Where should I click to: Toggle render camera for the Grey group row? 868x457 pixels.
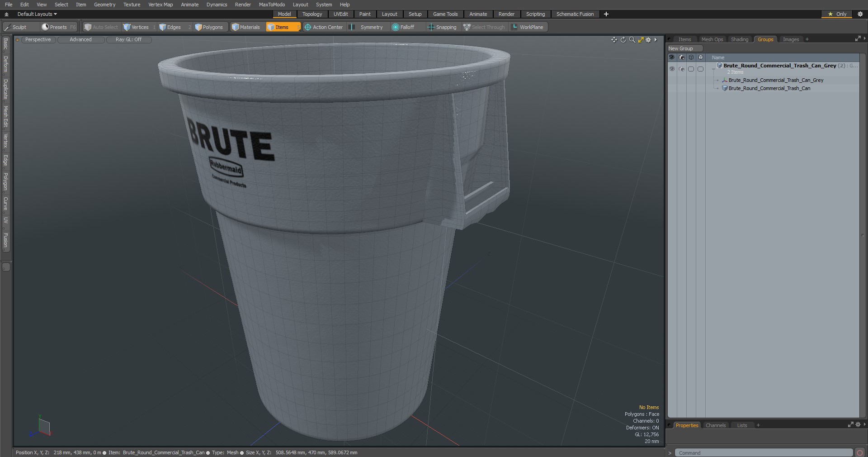682,69
